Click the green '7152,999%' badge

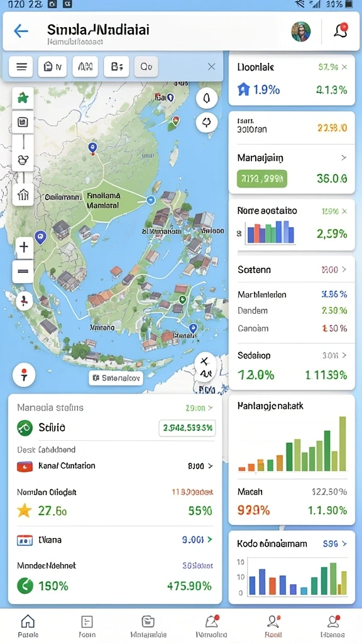[x=262, y=179]
